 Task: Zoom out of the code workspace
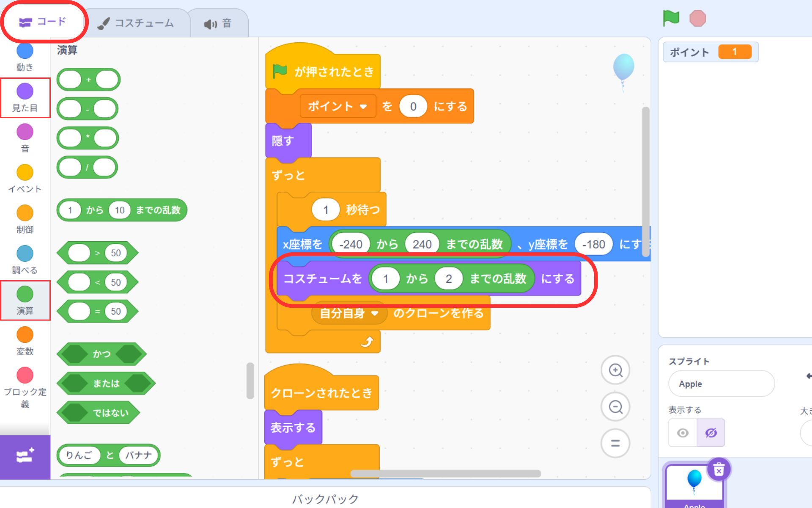coord(615,407)
